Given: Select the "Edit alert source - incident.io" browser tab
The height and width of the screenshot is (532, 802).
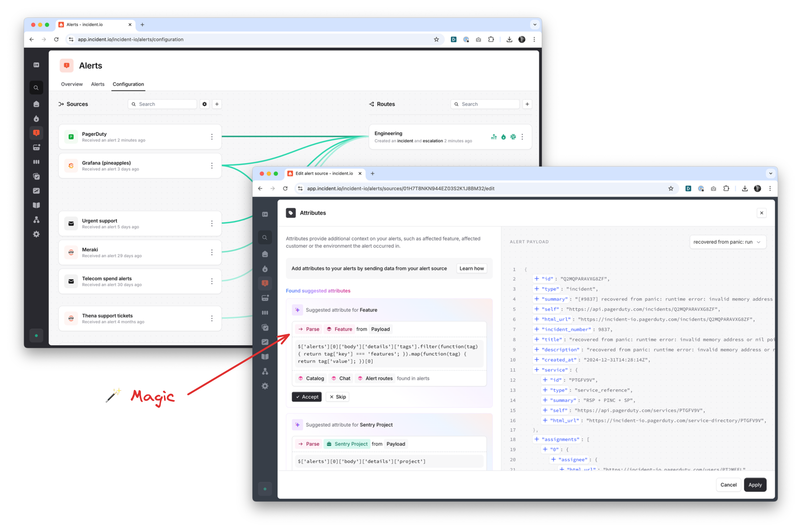Looking at the screenshot, I should (325, 173).
